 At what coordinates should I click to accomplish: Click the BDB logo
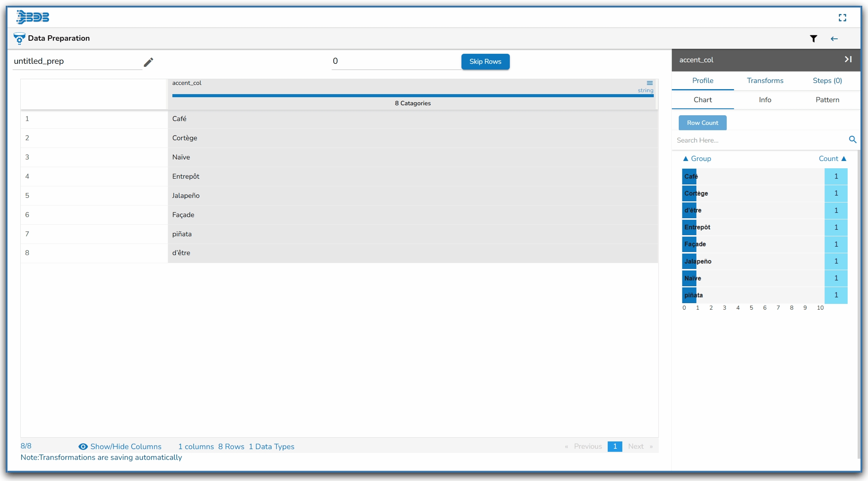[33, 17]
